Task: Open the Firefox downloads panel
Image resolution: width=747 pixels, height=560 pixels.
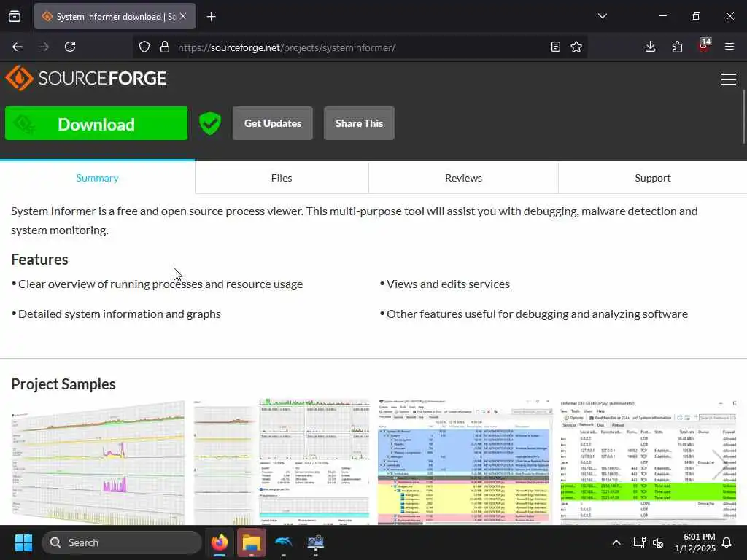Action: (650, 47)
